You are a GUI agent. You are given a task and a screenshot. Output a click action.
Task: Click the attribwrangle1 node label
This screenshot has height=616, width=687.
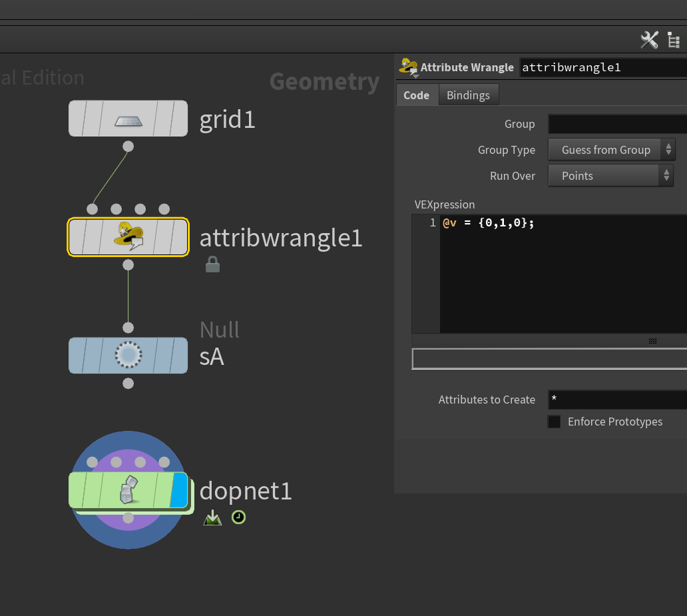[281, 238]
